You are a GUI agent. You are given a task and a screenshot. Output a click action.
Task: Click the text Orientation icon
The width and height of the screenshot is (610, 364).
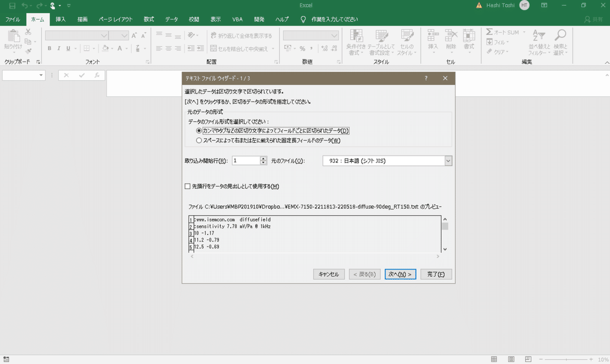(192, 36)
